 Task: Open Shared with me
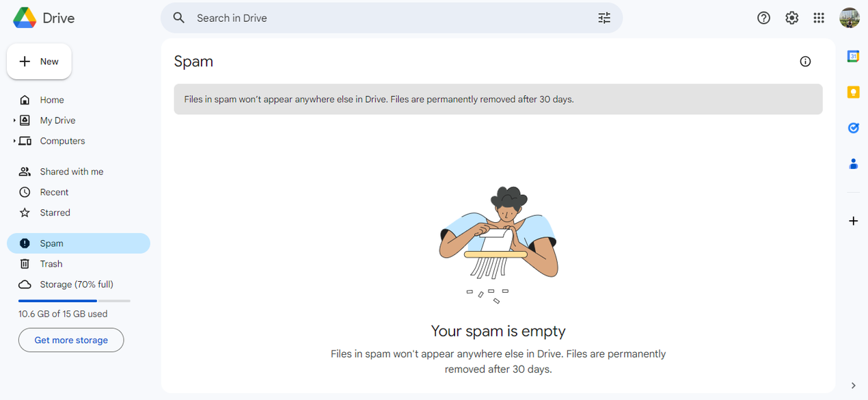[x=79, y=172]
